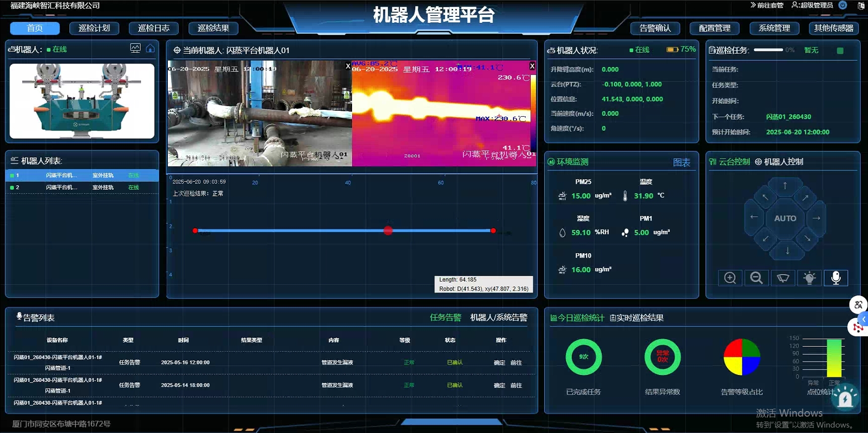Click the large red robot position marker on track
Viewport: 868px width, 433px height.
(x=388, y=230)
